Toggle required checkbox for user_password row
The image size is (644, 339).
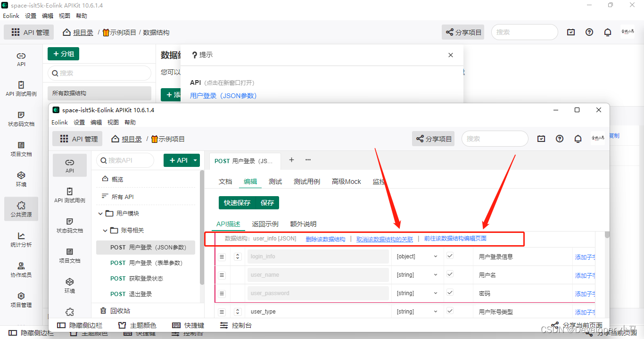tap(450, 293)
